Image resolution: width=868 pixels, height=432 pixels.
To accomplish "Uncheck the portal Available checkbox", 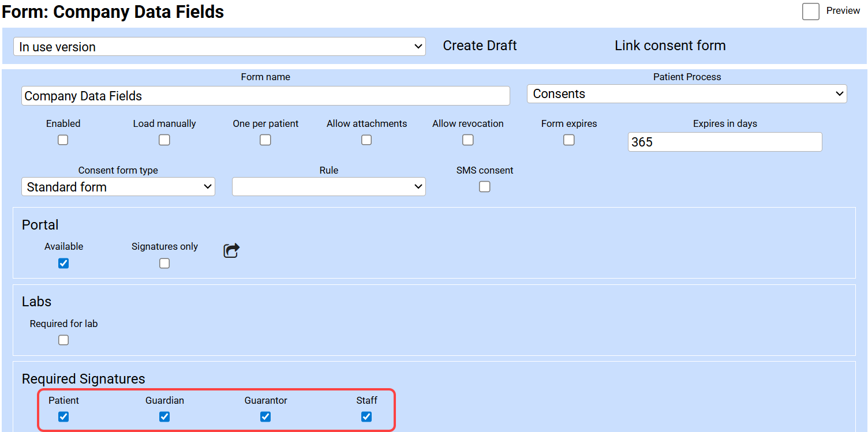I will click(x=63, y=264).
